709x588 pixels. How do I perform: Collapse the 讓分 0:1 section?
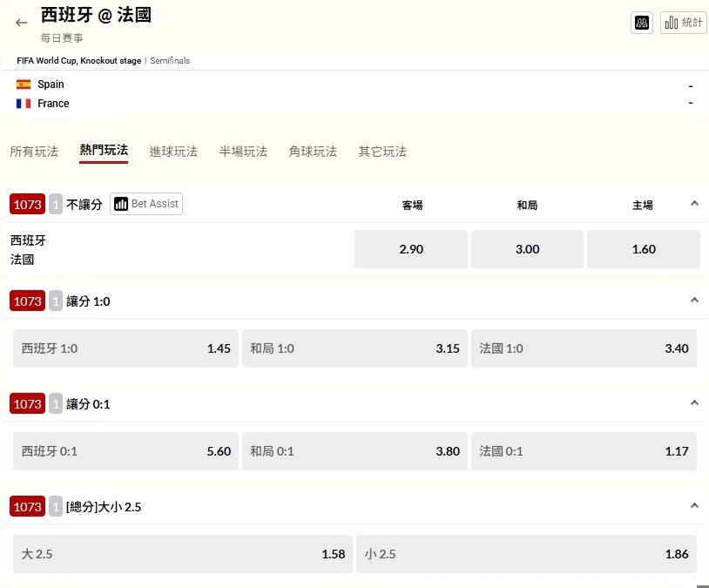(694, 402)
